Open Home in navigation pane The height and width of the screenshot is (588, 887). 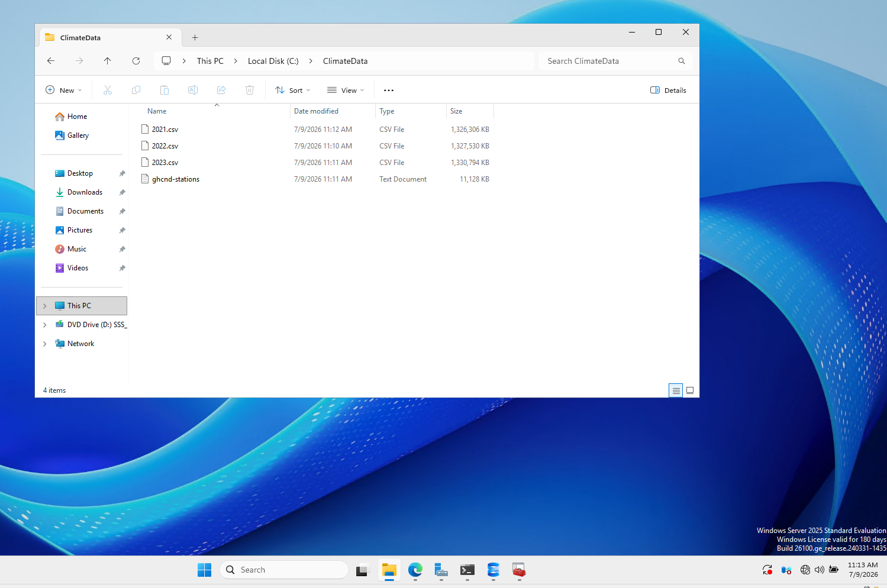77,117
